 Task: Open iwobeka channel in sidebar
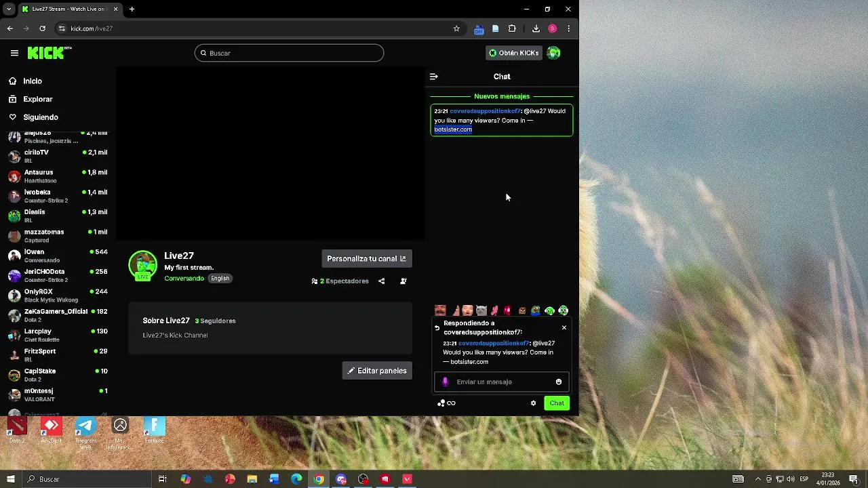click(58, 196)
